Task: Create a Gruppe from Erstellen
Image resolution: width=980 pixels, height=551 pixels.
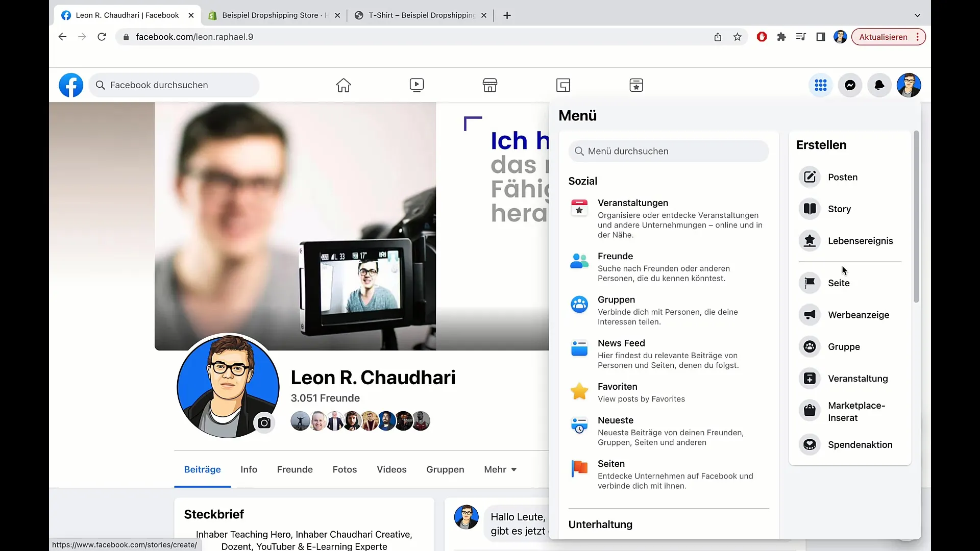Action: 850,347
